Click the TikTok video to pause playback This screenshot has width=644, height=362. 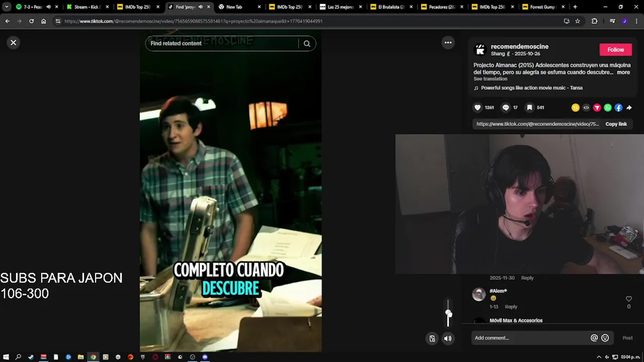tap(230, 191)
